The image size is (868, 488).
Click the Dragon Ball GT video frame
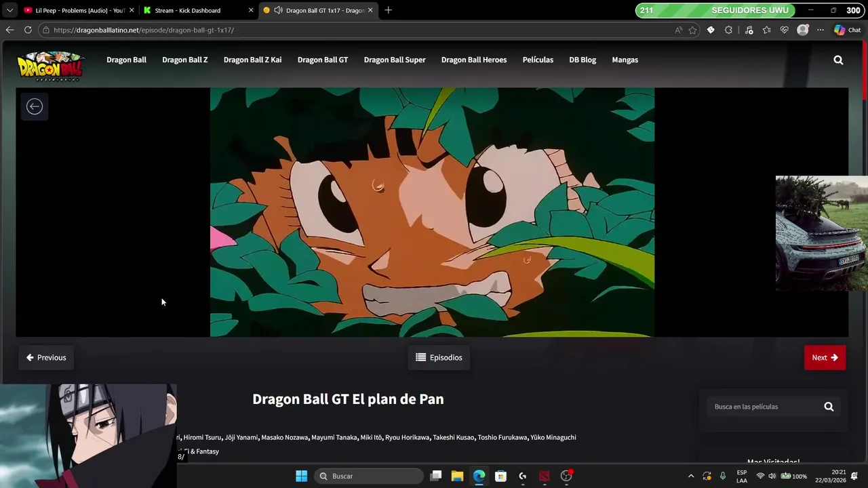point(432,212)
